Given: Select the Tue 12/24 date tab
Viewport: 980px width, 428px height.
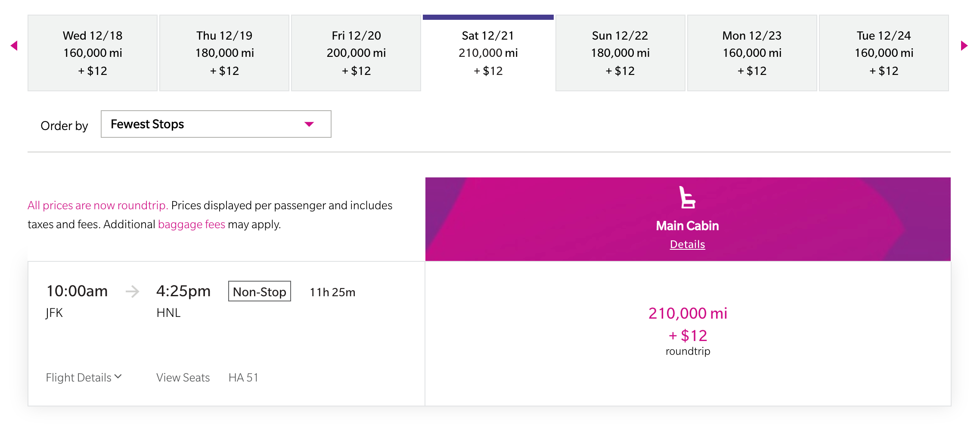Looking at the screenshot, I should coord(884,53).
